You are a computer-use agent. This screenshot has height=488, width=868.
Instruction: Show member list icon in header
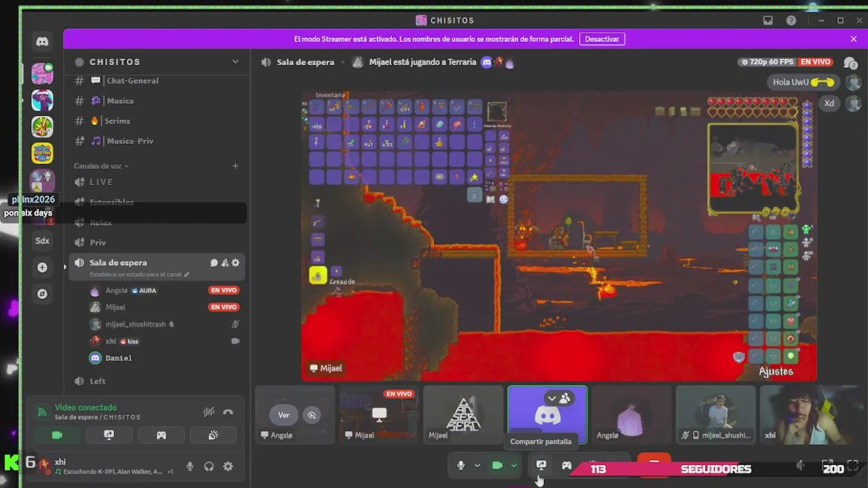click(x=850, y=62)
